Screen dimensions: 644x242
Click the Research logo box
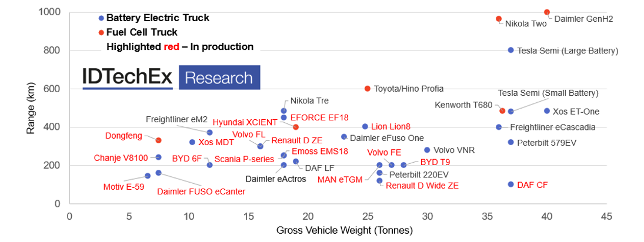click(x=219, y=78)
